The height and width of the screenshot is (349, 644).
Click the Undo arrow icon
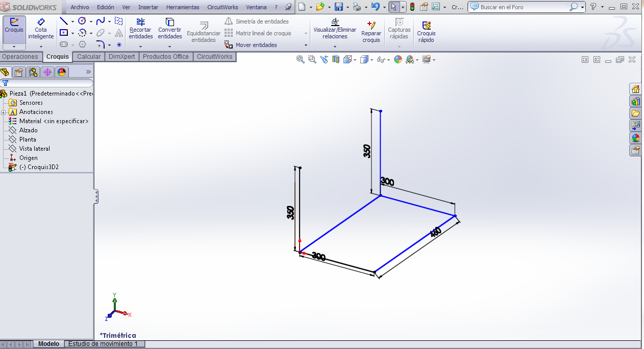click(375, 7)
